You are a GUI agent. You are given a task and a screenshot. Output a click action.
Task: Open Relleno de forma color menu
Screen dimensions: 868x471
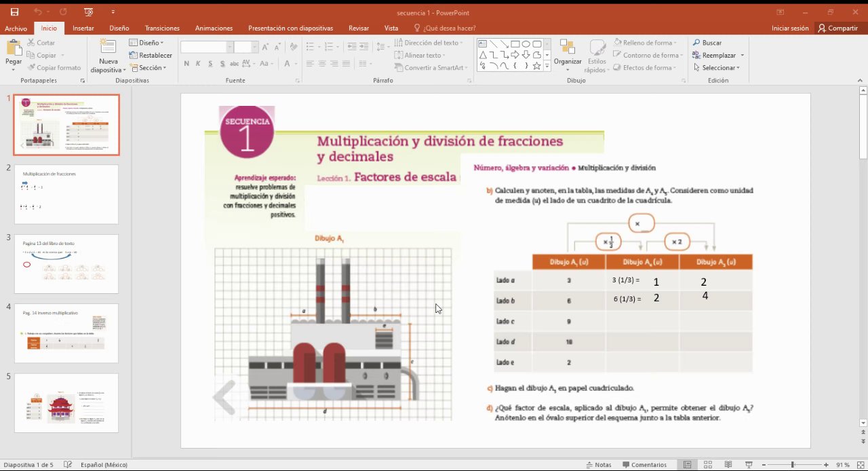(x=644, y=43)
